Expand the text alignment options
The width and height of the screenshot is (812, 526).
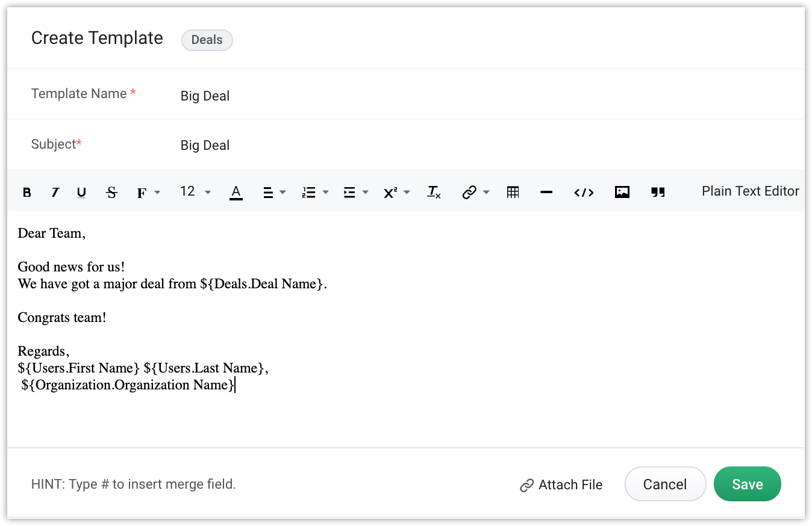pyautogui.click(x=274, y=193)
